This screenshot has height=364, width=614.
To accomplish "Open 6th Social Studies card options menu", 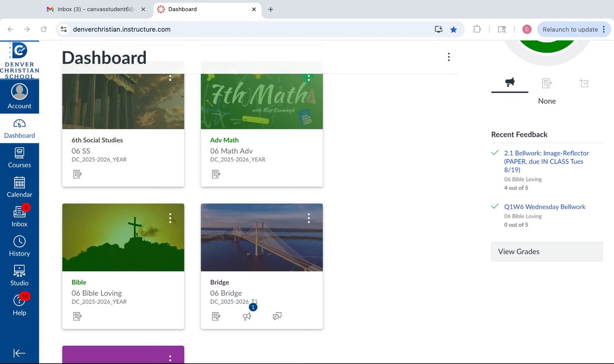I will 170,77.
